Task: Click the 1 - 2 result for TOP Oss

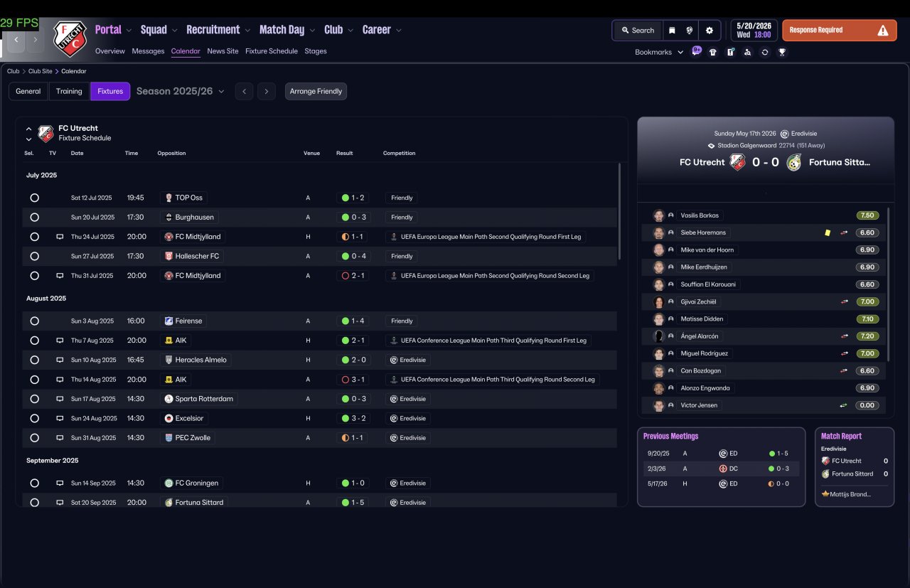Action: [353, 198]
